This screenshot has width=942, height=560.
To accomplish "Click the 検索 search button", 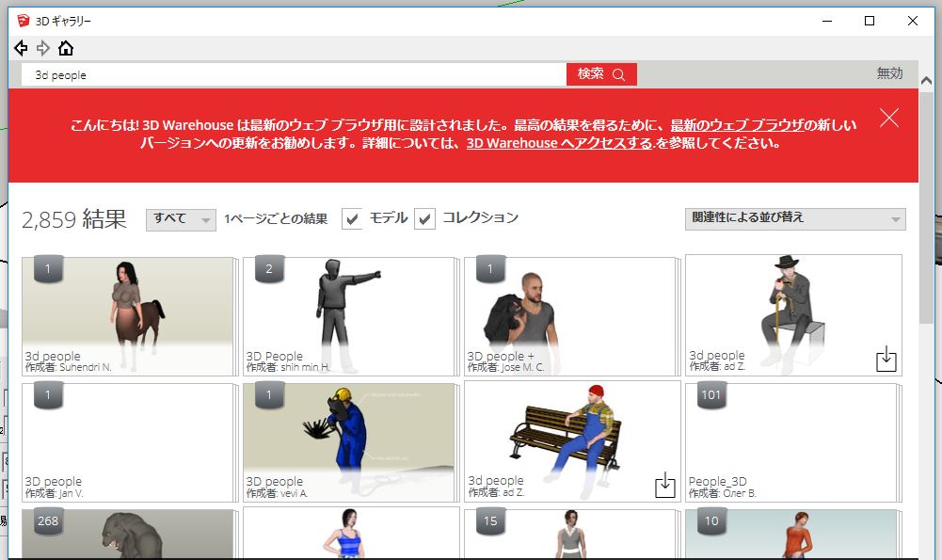I will (x=601, y=74).
